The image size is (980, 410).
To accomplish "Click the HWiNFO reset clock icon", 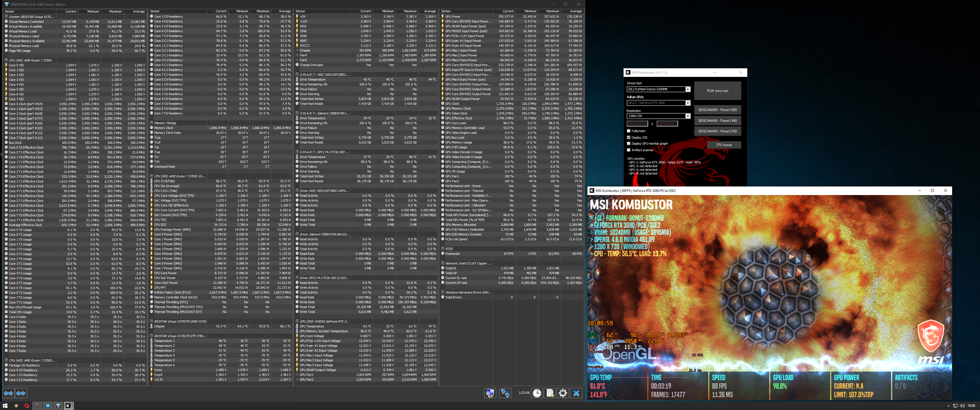I will (537, 393).
